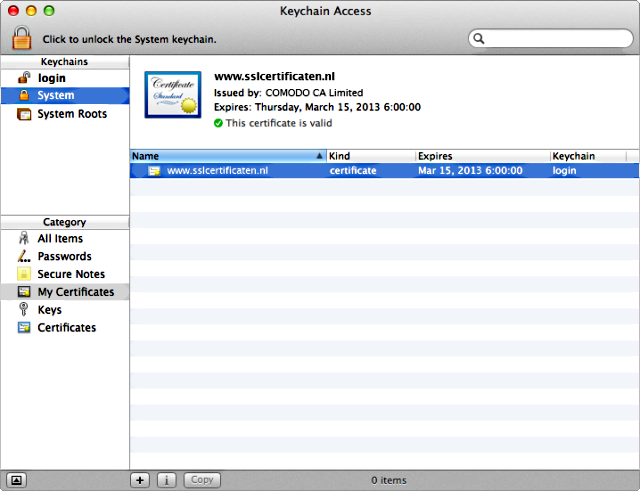Image resolution: width=640 pixels, height=491 pixels.
Task: Click the My Certificates icon
Action: coord(24,292)
